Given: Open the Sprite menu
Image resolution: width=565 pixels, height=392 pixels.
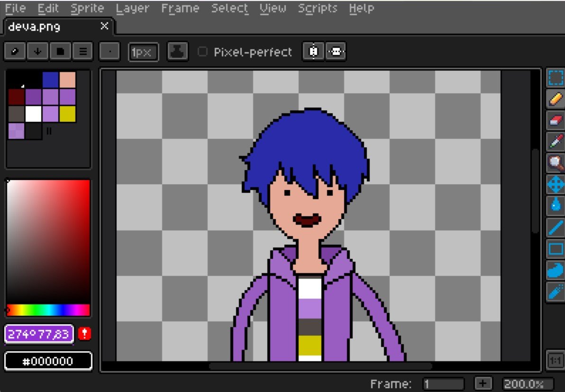Looking at the screenshot, I should click(x=87, y=8).
